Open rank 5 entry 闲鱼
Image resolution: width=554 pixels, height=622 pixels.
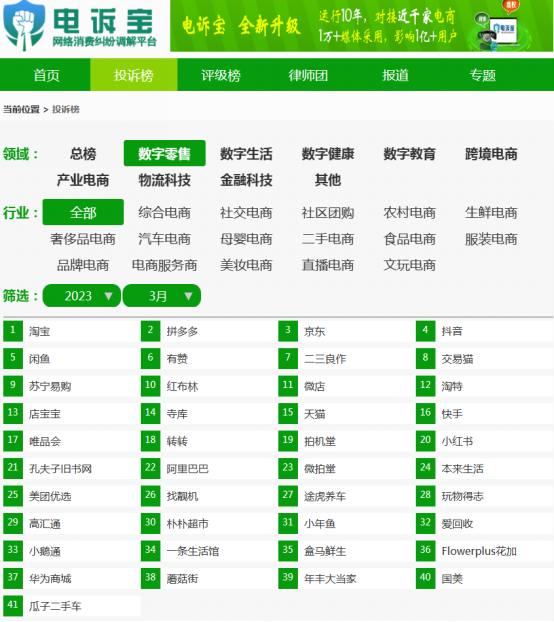[x=40, y=359]
